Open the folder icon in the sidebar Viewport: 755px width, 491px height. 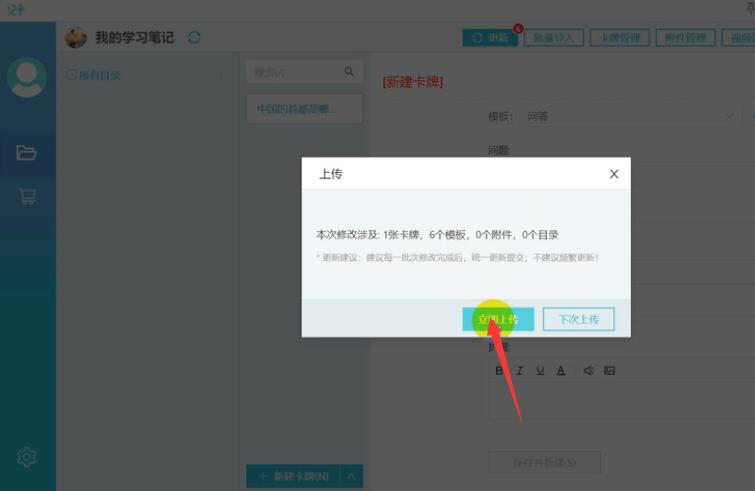coord(26,153)
